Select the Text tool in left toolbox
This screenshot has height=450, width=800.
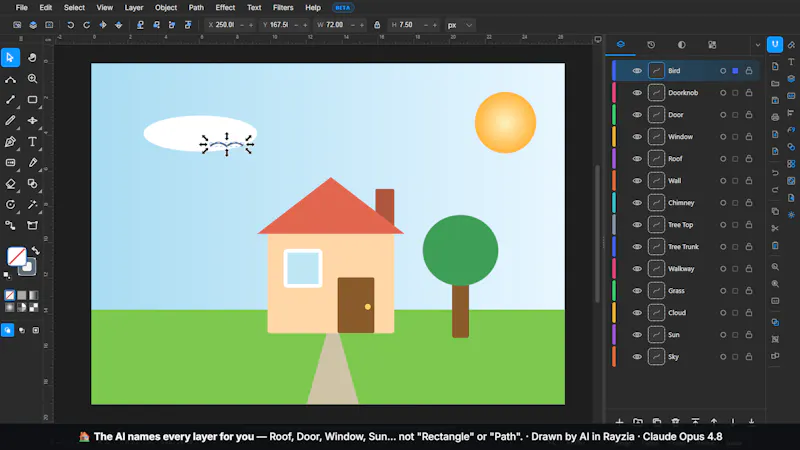[32, 141]
